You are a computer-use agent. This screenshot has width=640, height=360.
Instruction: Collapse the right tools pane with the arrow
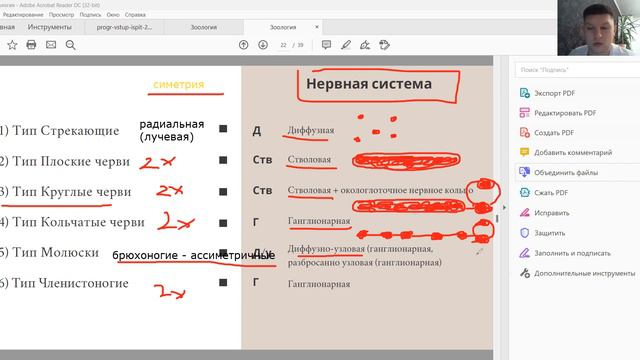point(504,208)
